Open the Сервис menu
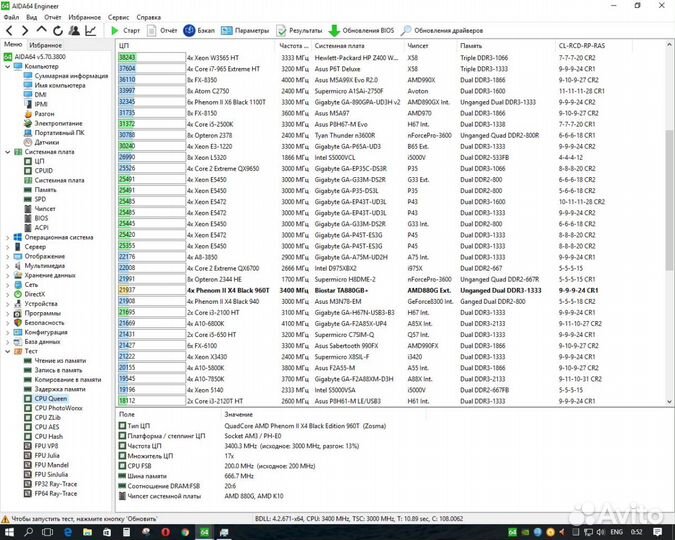 click(x=118, y=17)
